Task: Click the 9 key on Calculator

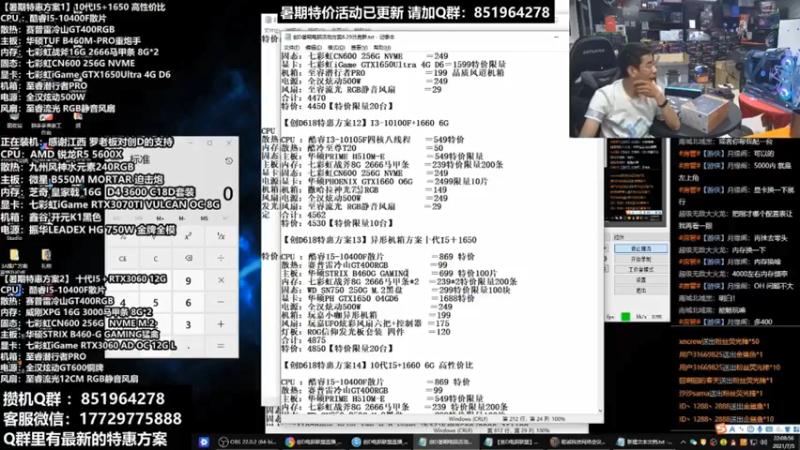Action: 188,280
